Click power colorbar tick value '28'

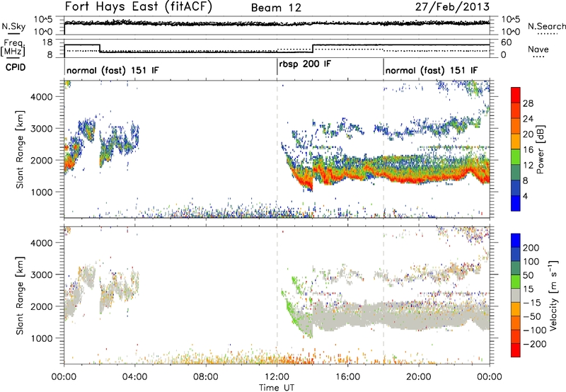(528, 103)
